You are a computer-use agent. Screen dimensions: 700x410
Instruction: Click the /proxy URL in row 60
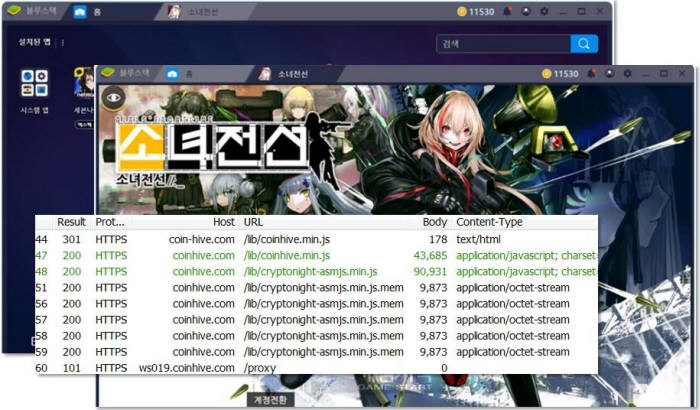tap(260, 368)
